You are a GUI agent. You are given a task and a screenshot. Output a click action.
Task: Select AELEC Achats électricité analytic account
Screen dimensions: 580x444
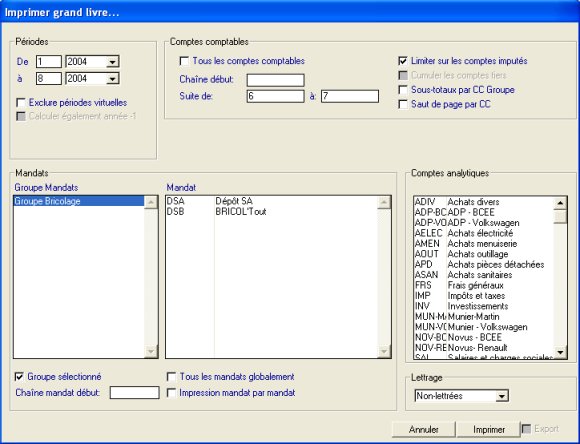(483, 233)
